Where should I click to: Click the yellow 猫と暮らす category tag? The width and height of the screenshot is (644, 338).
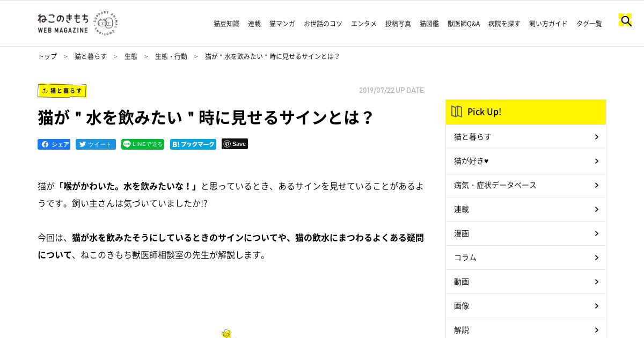point(62,91)
